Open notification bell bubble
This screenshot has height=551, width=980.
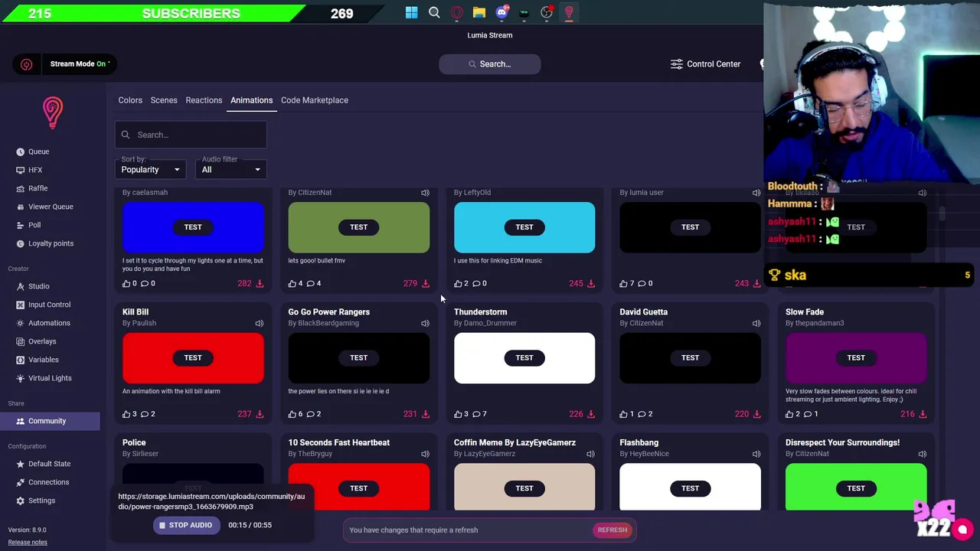962,530
